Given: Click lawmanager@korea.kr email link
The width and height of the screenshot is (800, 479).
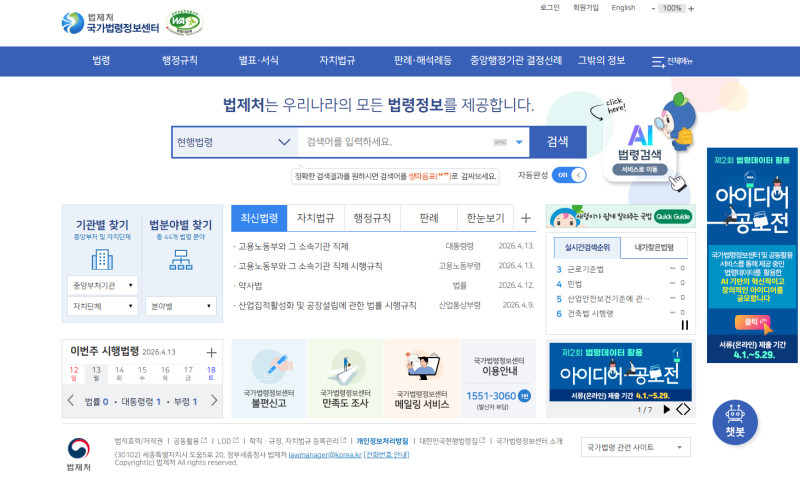Looking at the screenshot, I should point(325,455).
